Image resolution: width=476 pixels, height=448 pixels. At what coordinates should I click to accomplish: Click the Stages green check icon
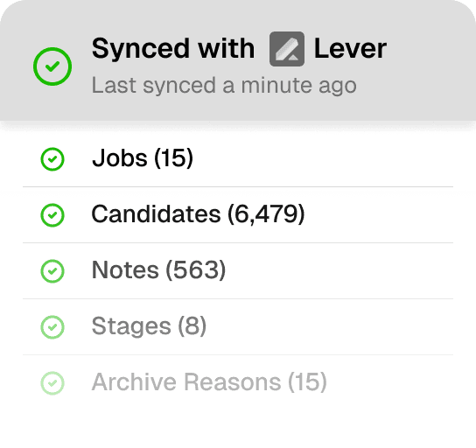coord(52,327)
